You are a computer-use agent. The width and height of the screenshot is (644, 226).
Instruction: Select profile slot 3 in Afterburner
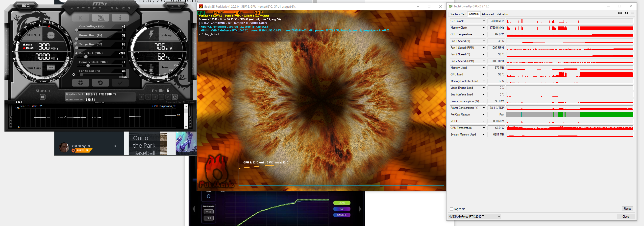point(155,97)
